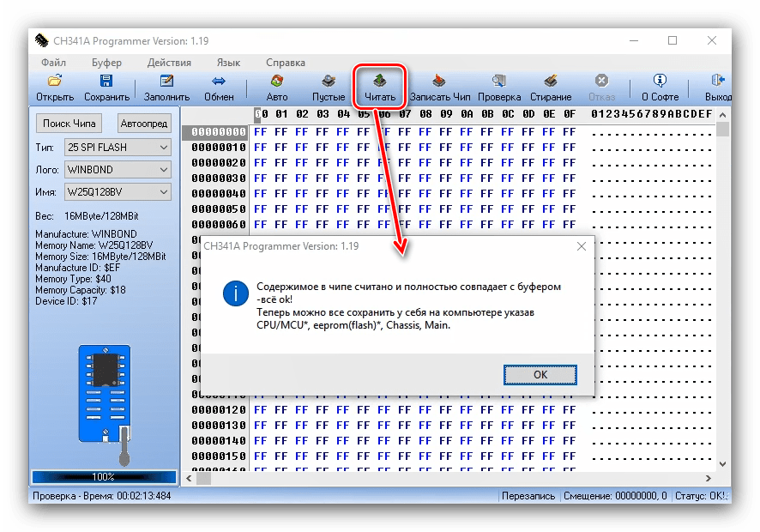Click the Записать Чип (Write) icon
760x532 pixels.
(x=439, y=82)
